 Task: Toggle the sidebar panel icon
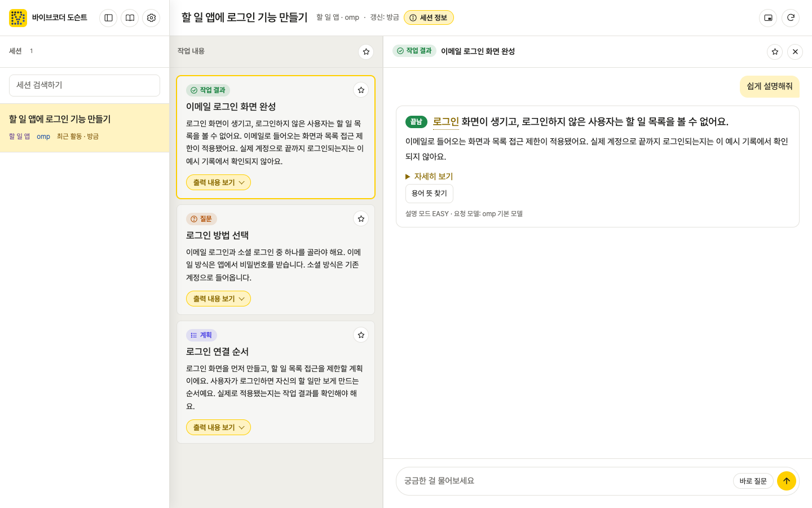pos(108,18)
